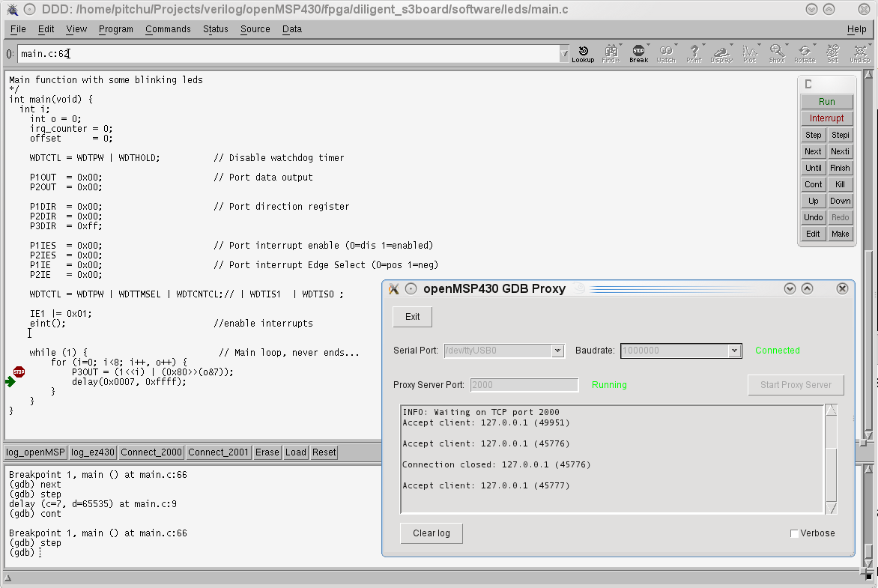Click the Plot toolbar icon
Screen dimensions: 878x588
click(749, 53)
